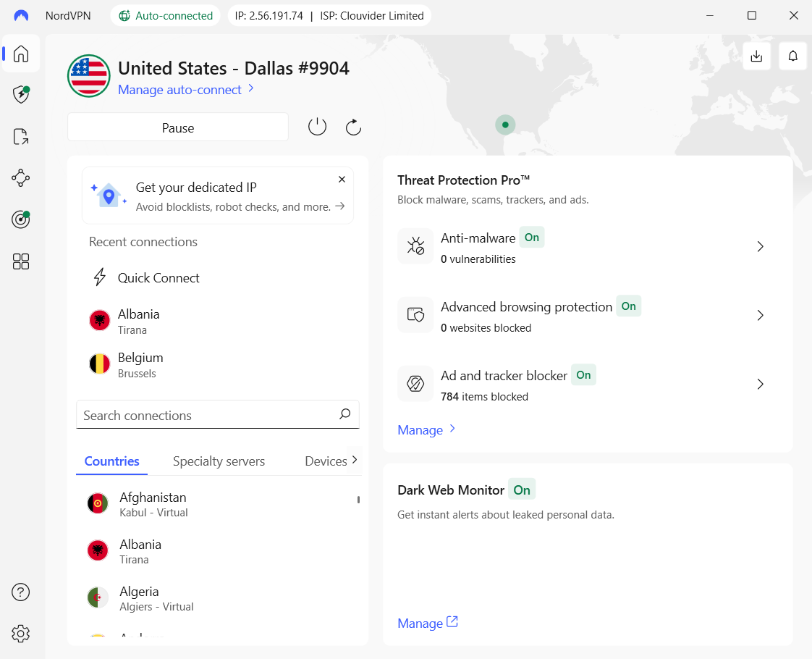The height and width of the screenshot is (659, 812).
Task: Open the file sharing sidebar icon
Action: [21, 136]
